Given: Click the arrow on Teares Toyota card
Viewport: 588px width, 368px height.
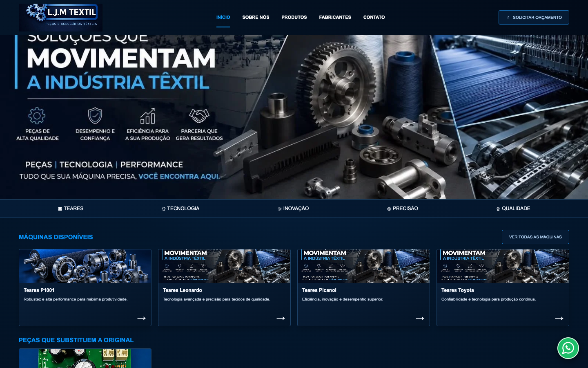Looking at the screenshot, I should tap(559, 318).
